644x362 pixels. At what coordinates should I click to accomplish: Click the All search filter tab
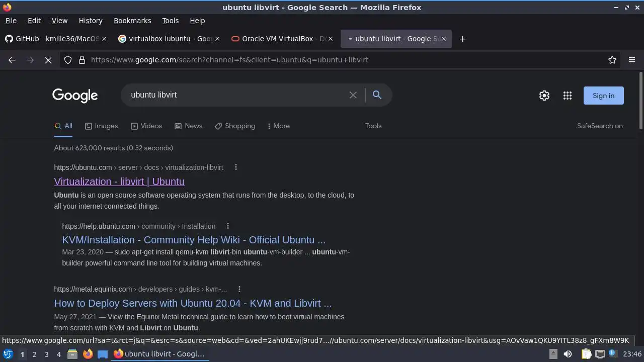(x=63, y=126)
